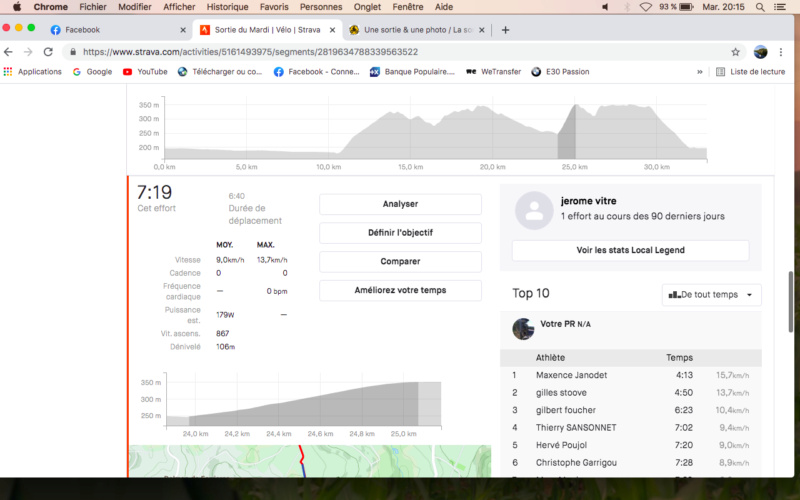Viewport: 800px width, 500px height.
Task: Open the Onglet menu
Action: (x=367, y=7)
